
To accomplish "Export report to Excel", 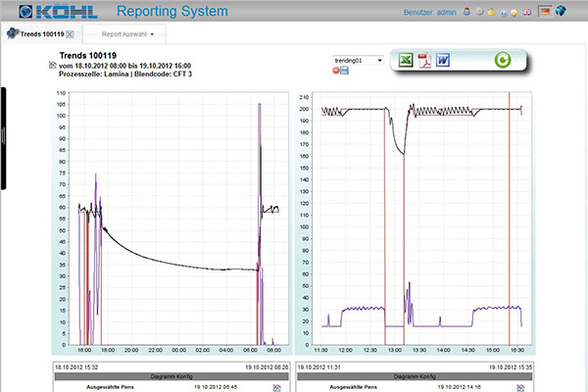I will (x=405, y=61).
